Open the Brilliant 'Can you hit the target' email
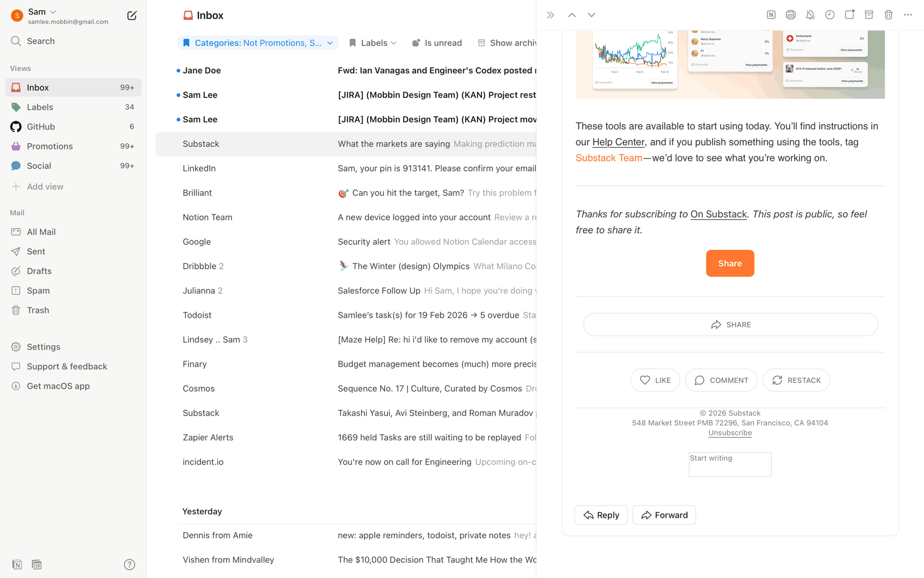Viewport: 924px width, 578px height. point(346,193)
